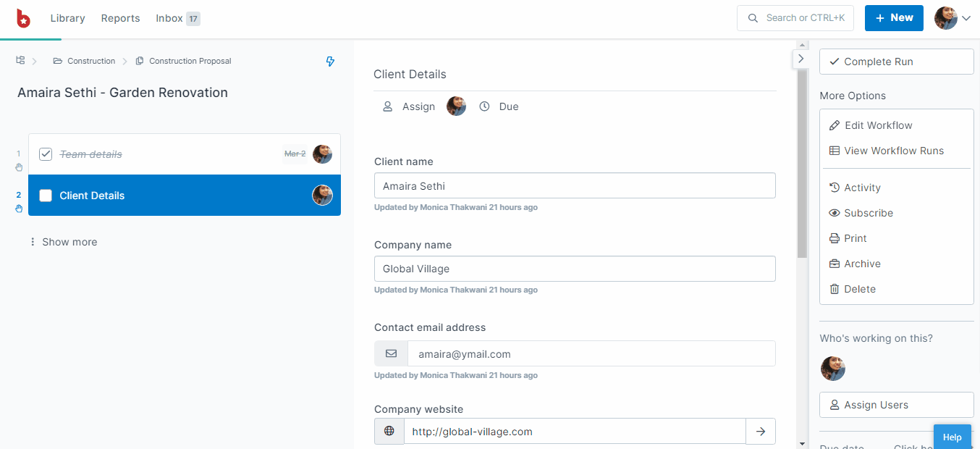The image size is (980, 449).
Task: Click the hand stop icon under step 1
Action: tap(20, 167)
